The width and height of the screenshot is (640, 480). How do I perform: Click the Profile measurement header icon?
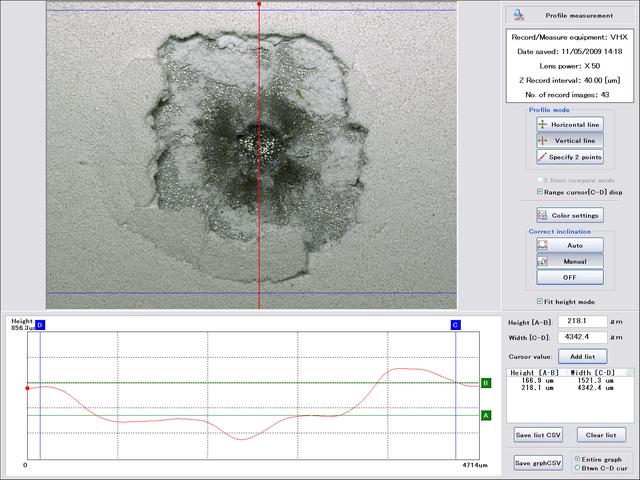(519, 16)
